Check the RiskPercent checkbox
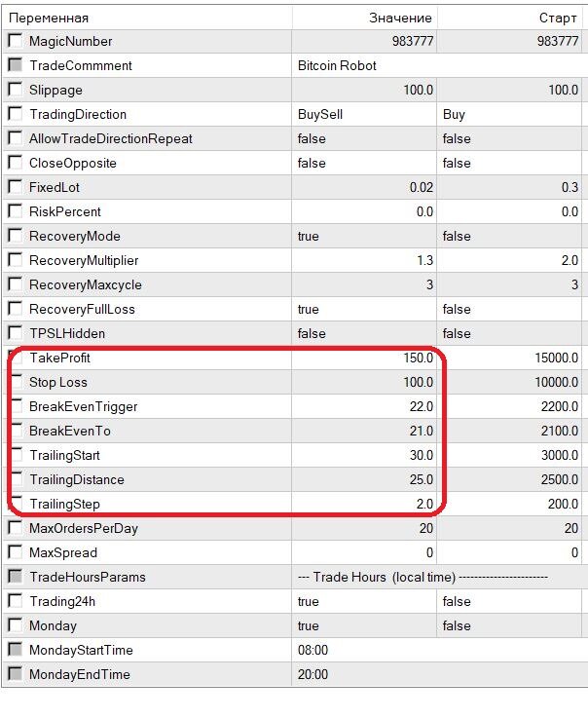This screenshot has height=717, width=588. [x=15, y=210]
